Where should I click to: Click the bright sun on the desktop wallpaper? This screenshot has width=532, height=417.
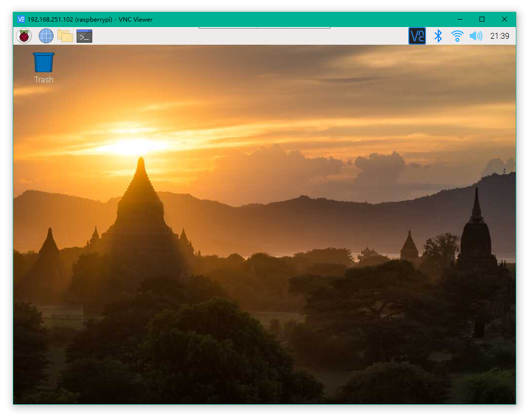(132, 146)
